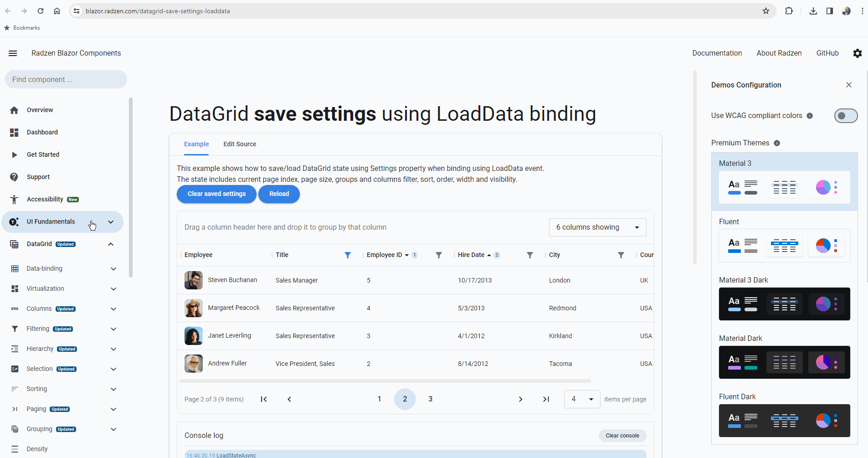
Task: Bookmark this page with the star icon
Action: click(x=766, y=11)
